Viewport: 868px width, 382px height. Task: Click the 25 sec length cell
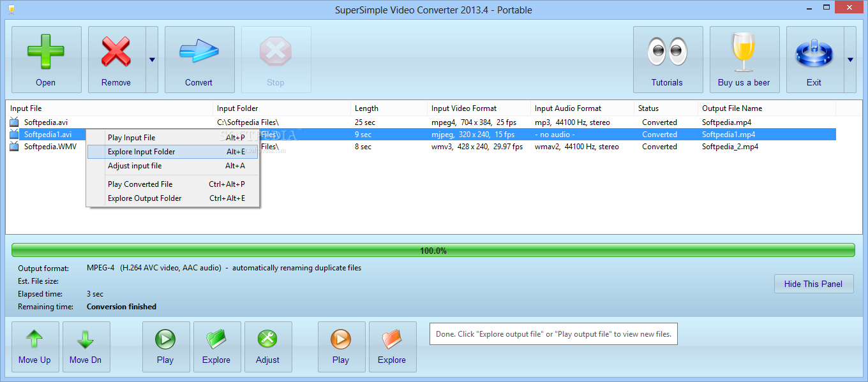[x=366, y=122]
